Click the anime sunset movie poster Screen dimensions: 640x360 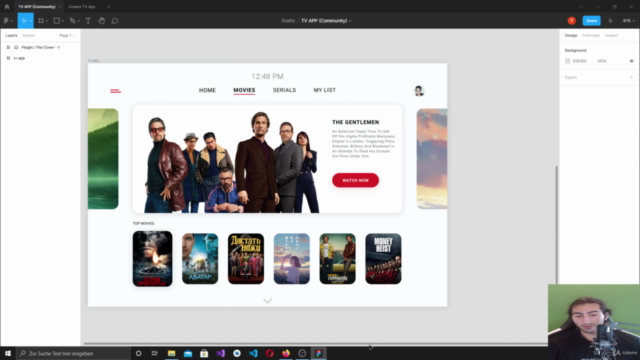tap(291, 259)
